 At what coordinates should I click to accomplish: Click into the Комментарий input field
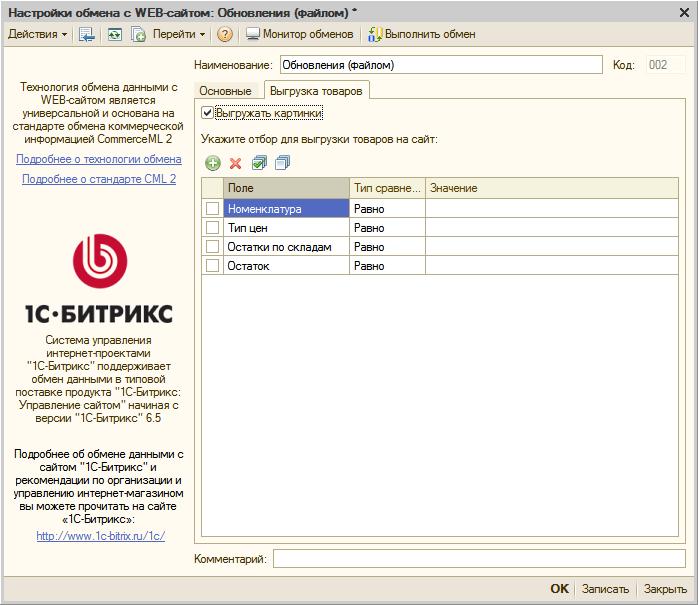coord(478,558)
